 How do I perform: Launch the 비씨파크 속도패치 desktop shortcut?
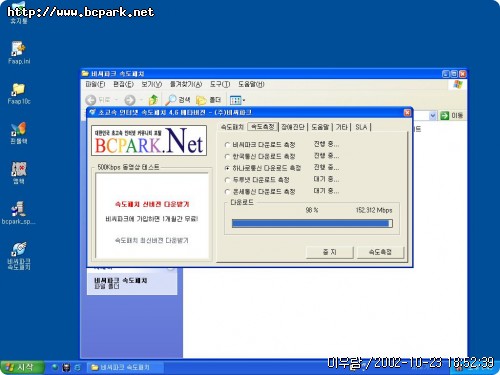(19, 256)
